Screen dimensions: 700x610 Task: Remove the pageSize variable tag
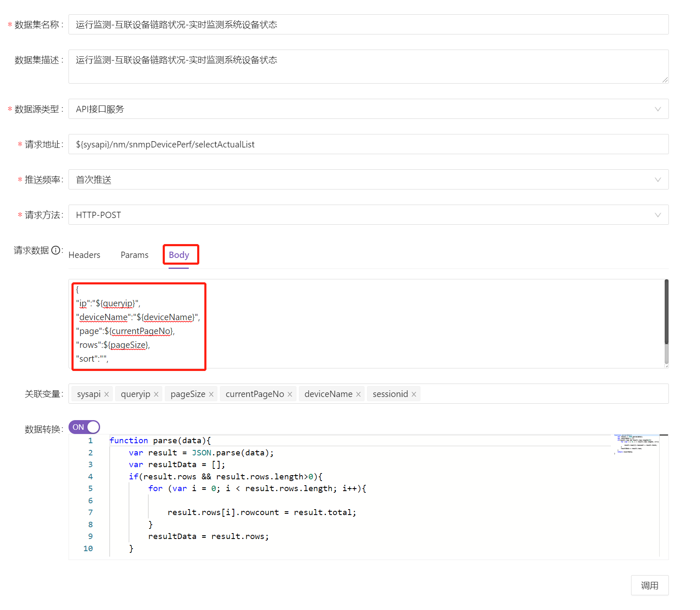[211, 394]
